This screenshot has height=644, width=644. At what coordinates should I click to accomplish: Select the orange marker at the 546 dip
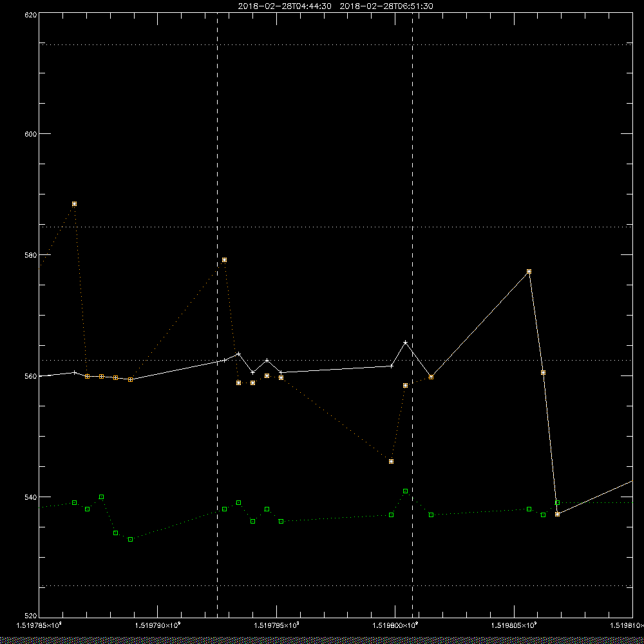(391, 461)
